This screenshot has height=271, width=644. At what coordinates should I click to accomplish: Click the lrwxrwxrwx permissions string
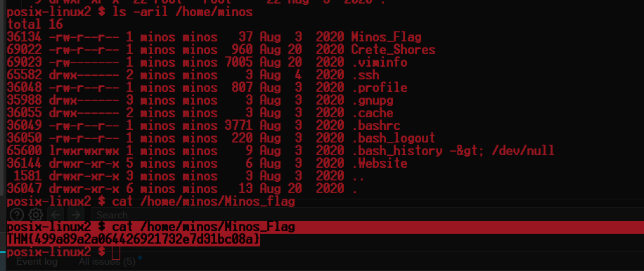(84, 151)
